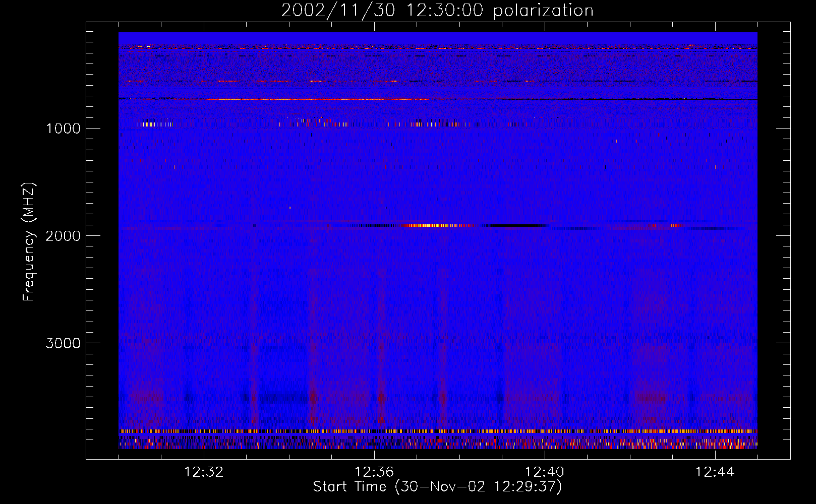The width and height of the screenshot is (816, 504).
Task: Click the plot title "2002/11/30 12:30:00 polarization"
Action: (437, 10)
